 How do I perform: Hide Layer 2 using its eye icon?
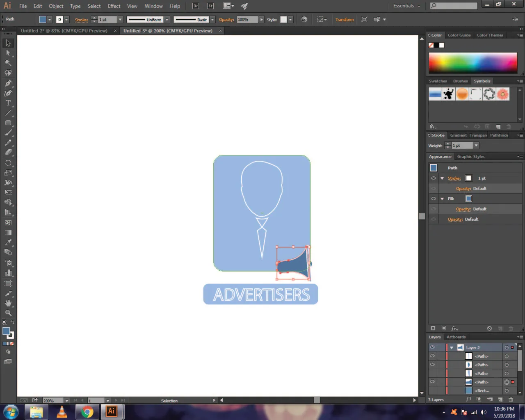tap(432, 347)
